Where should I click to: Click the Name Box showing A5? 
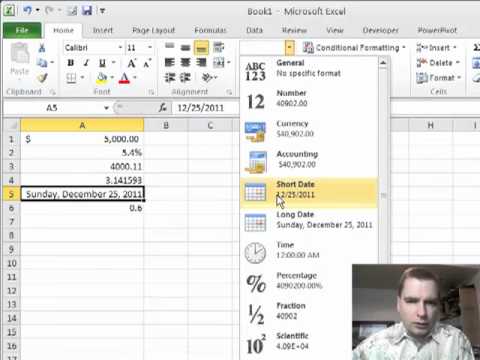pyautogui.click(x=52, y=108)
